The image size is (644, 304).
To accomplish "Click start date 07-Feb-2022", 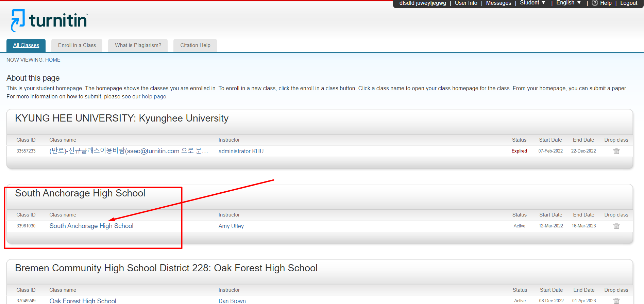I will click(550, 151).
